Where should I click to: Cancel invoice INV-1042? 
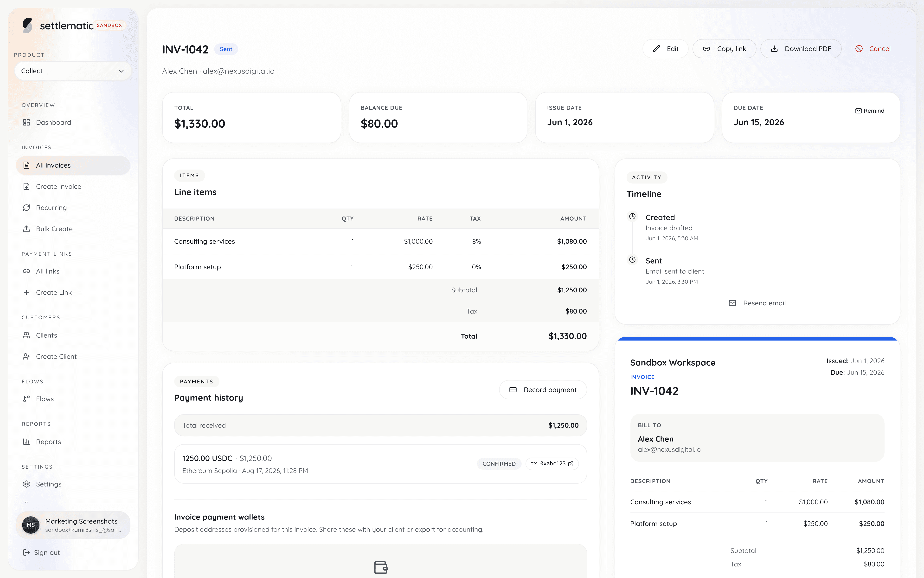873,49
